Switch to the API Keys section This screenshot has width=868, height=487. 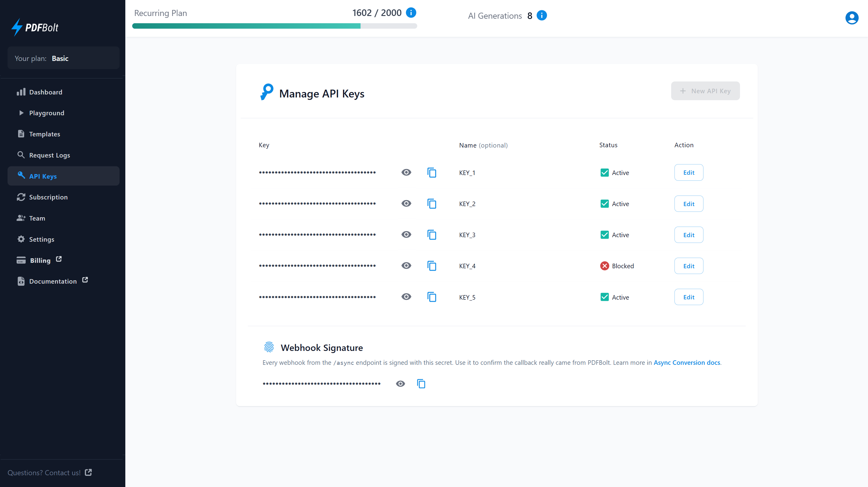point(43,176)
